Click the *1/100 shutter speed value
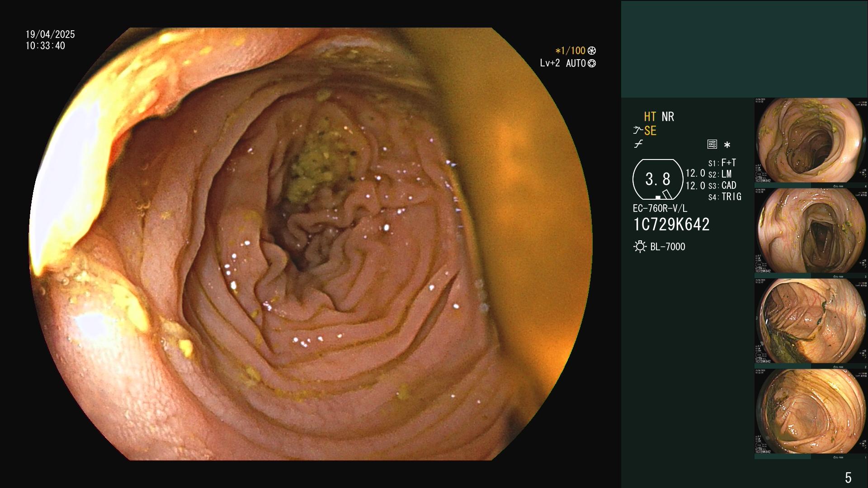This screenshot has height=488, width=868. pos(570,51)
